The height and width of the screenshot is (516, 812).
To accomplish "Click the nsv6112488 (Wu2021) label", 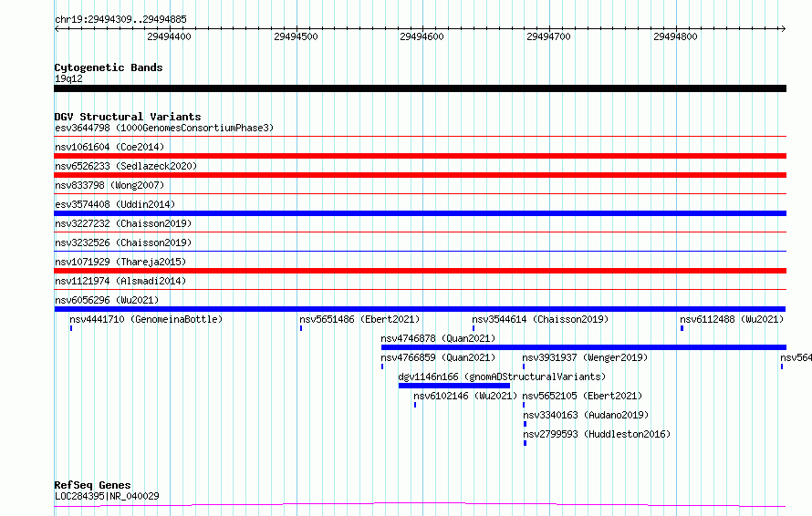I will [732, 319].
